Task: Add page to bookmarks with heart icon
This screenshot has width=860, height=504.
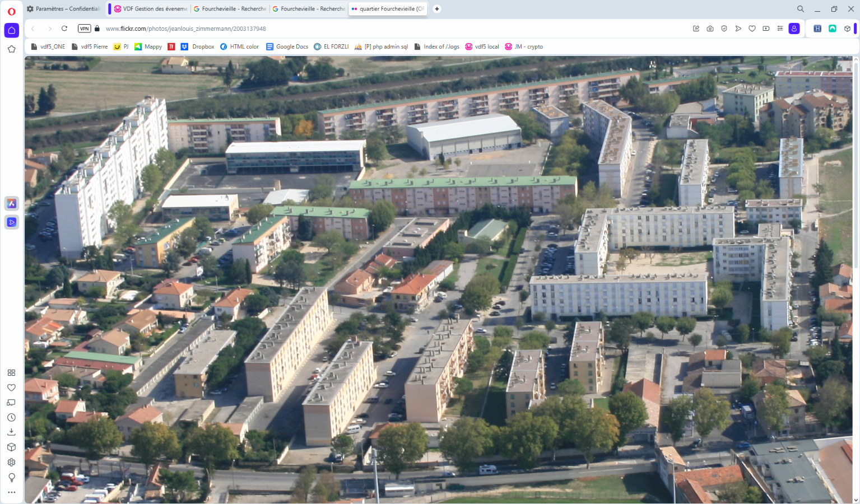Action: pyautogui.click(x=752, y=29)
